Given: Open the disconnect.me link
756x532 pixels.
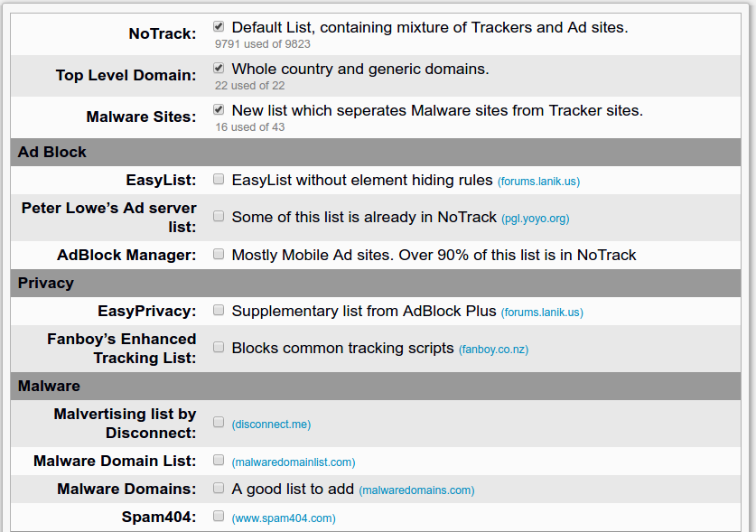Looking at the screenshot, I should click(x=271, y=425).
